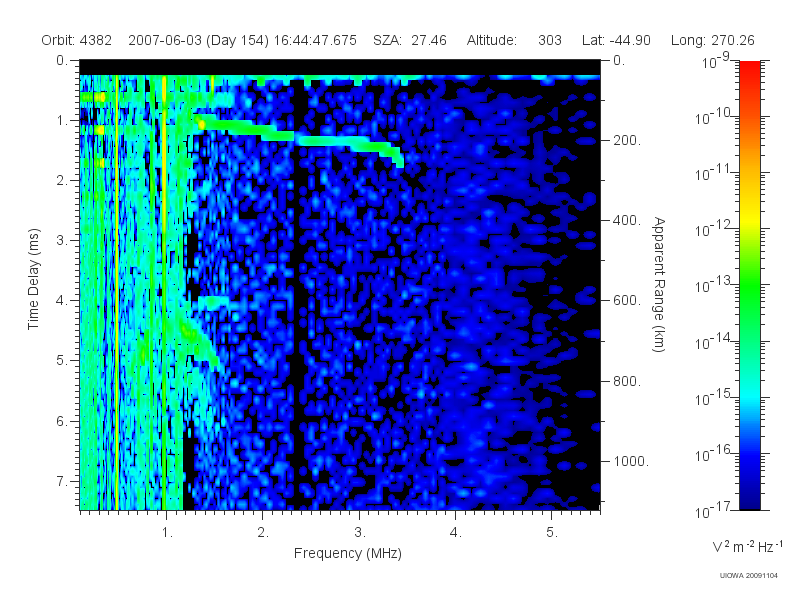Click the bright green ionospheric echo trace near 2.5 MHz

click(332, 141)
